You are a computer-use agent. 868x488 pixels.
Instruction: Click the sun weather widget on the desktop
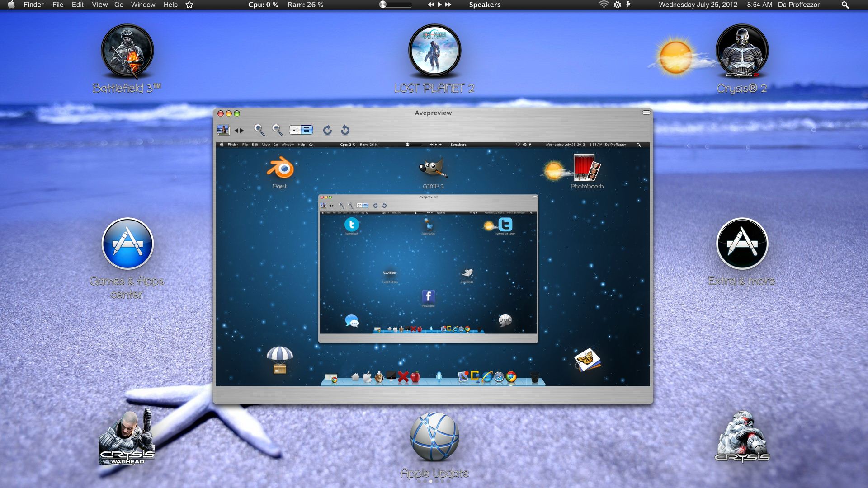(x=676, y=58)
